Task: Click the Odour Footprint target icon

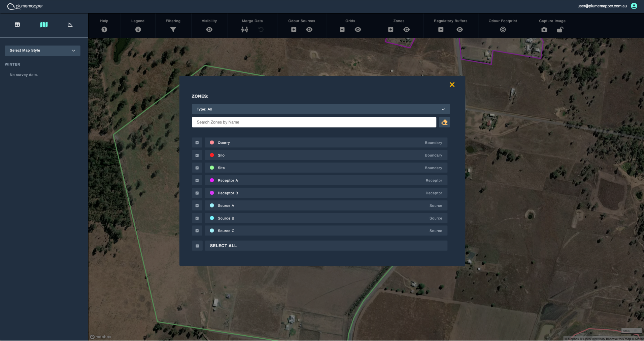Action: point(503,30)
